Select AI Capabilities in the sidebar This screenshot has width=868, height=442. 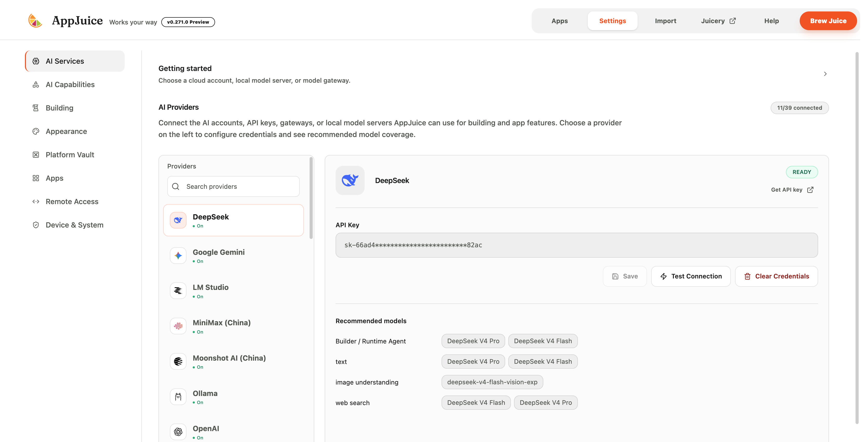75,84
